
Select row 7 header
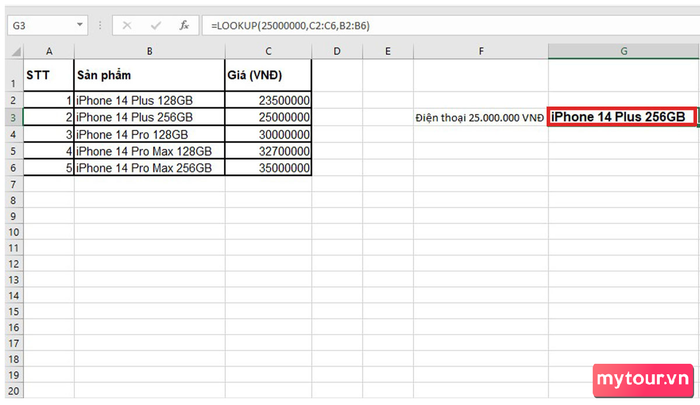coord(14,184)
